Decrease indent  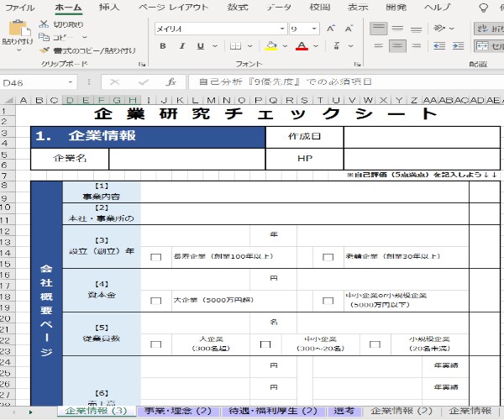point(439,46)
